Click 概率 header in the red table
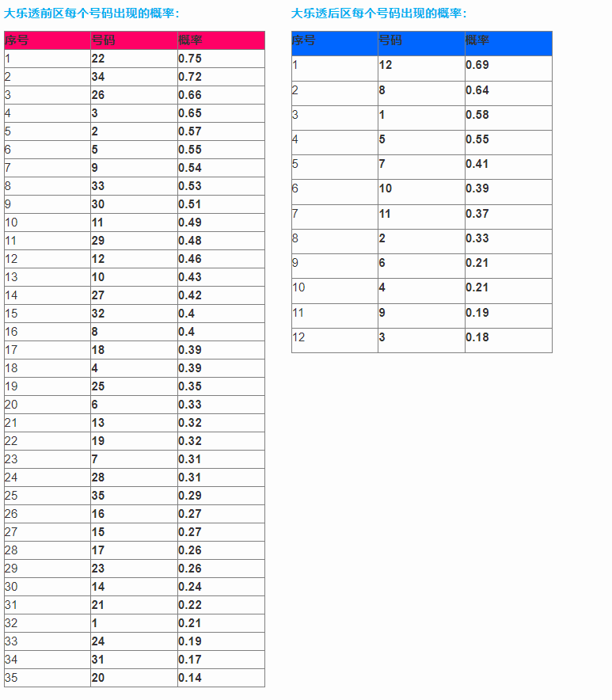 point(190,40)
